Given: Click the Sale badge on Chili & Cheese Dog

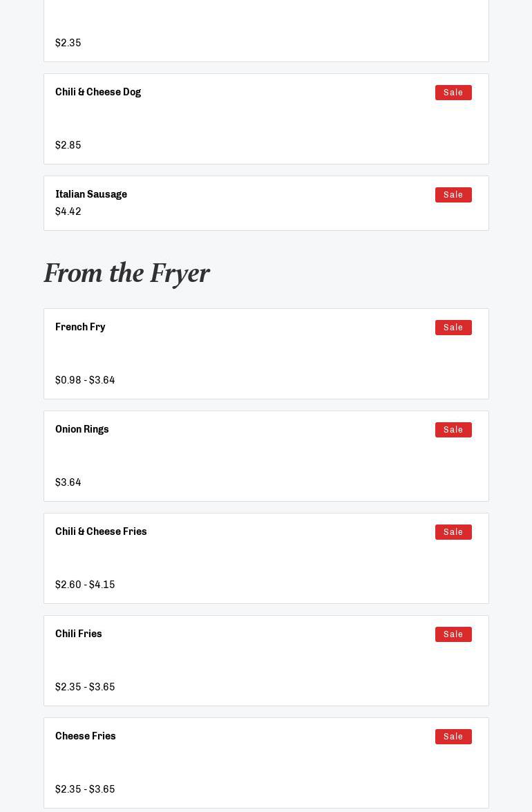Looking at the screenshot, I should [x=453, y=93].
